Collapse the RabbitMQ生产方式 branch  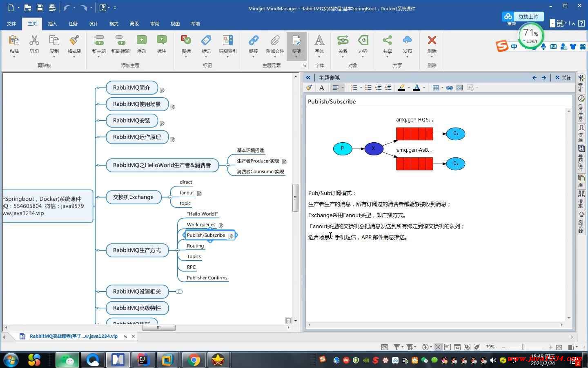coord(177,250)
